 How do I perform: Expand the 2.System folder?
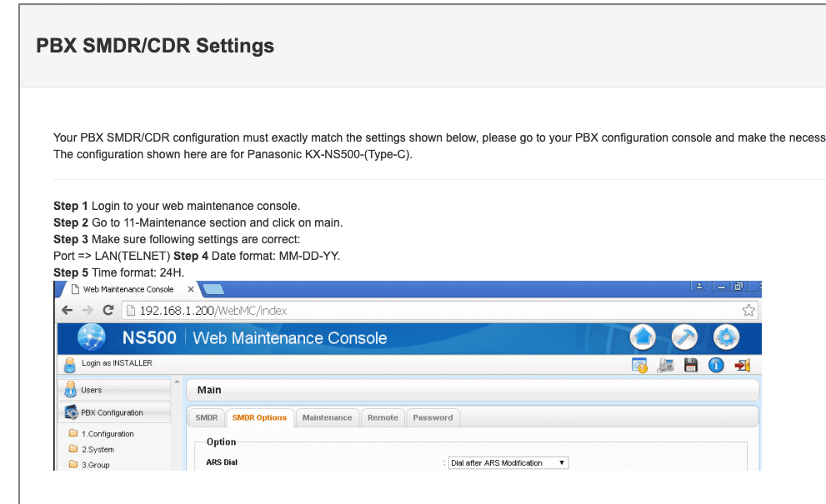pyautogui.click(x=92, y=449)
